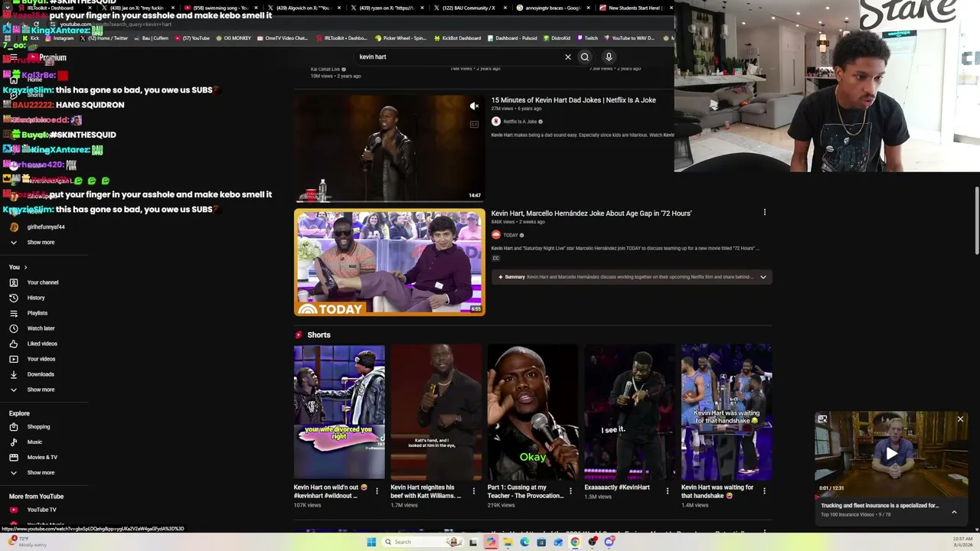Image resolution: width=980 pixels, height=551 pixels.
Task: Play the TODAY show Kevin Hart thumbnail
Action: click(x=390, y=262)
